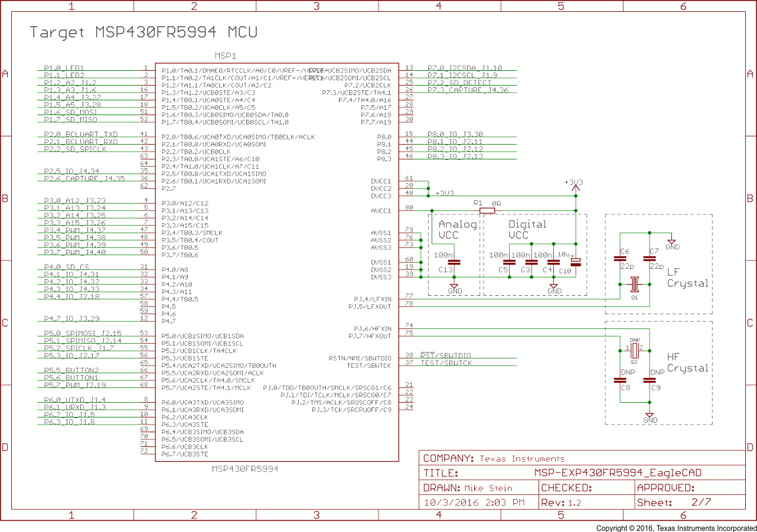Click pin name DVSS3
This screenshot has height=532, width=757.
[x=381, y=277]
